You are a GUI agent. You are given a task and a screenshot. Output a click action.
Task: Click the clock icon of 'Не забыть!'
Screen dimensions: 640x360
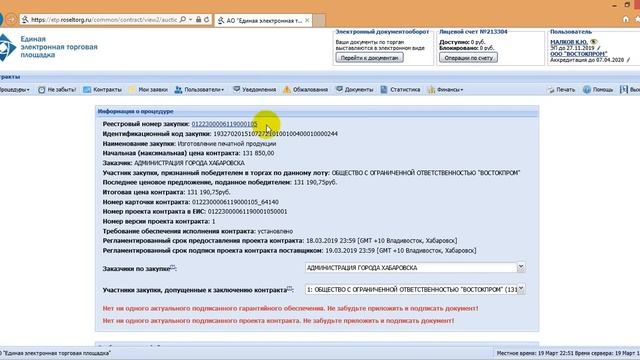click(41, 89)
